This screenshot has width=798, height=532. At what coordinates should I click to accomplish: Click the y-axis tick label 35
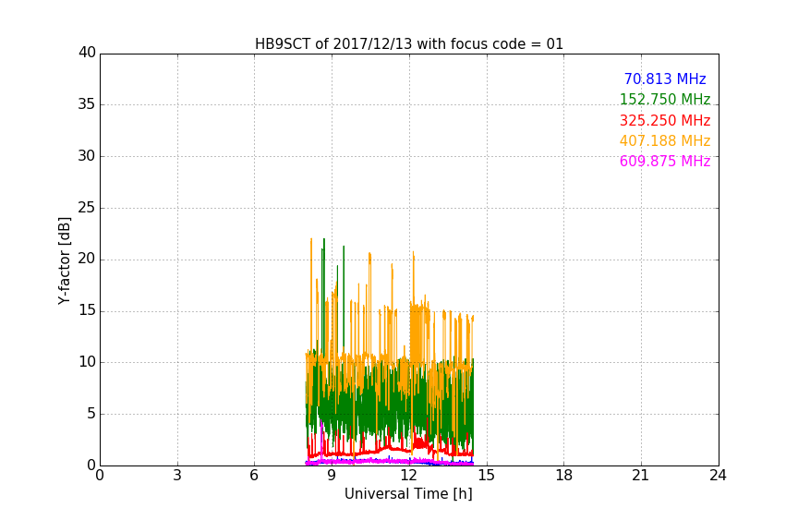[87, 104]
